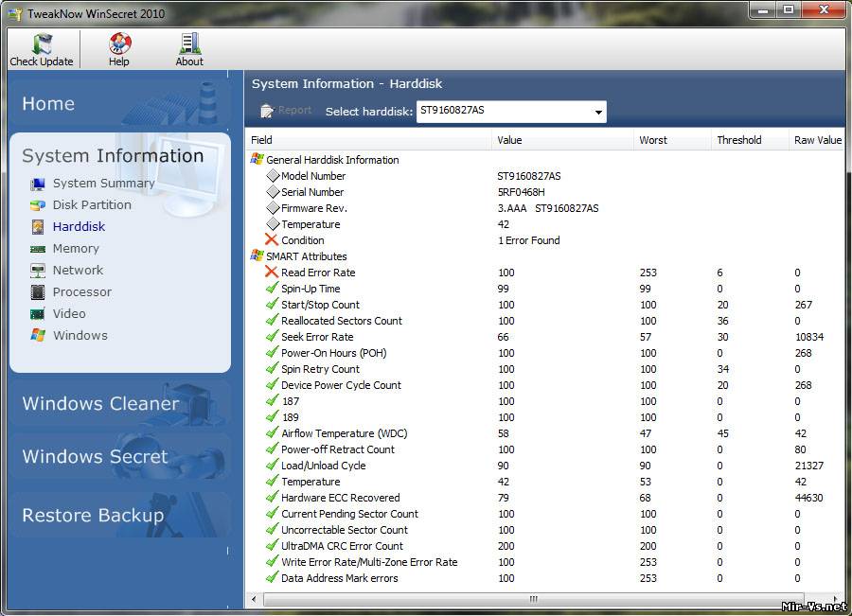Click the Raw Value column header
The width and height of the screenshot is (852, 616).
pos(817,140)
